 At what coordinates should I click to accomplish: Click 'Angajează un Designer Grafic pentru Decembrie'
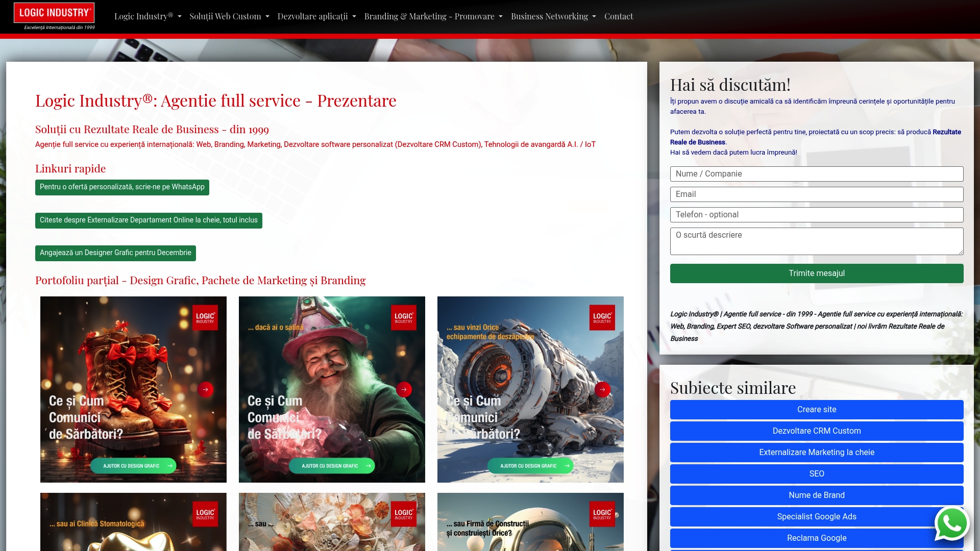[115, 253]
